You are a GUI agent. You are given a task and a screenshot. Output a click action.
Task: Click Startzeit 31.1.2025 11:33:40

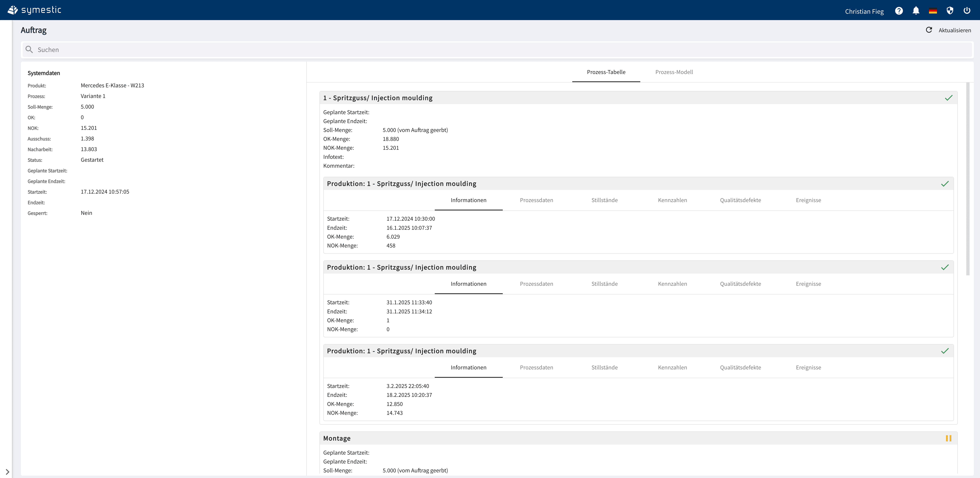(409, 303)
